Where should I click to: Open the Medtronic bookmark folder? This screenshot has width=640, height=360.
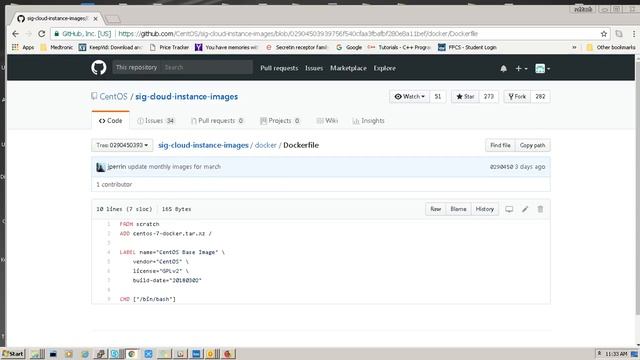[57, 47]
